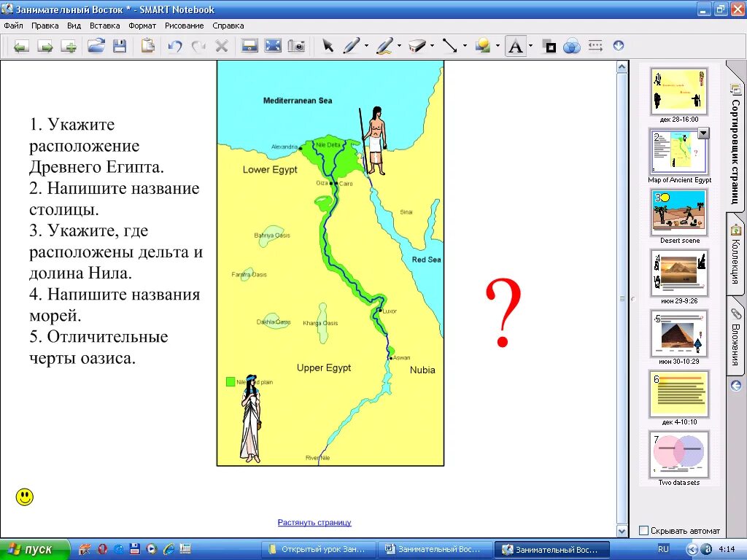This screenshot has height=560, width=747.
Task: Move toolbar to bottom with the down arrow
Action: pos(619,46)
